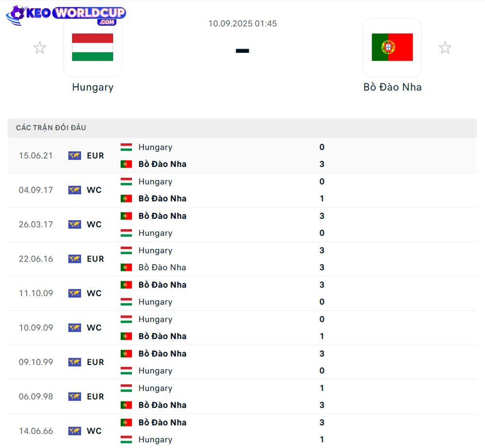Open Bồ Đào Nha team name under flag

click(392, 87)
